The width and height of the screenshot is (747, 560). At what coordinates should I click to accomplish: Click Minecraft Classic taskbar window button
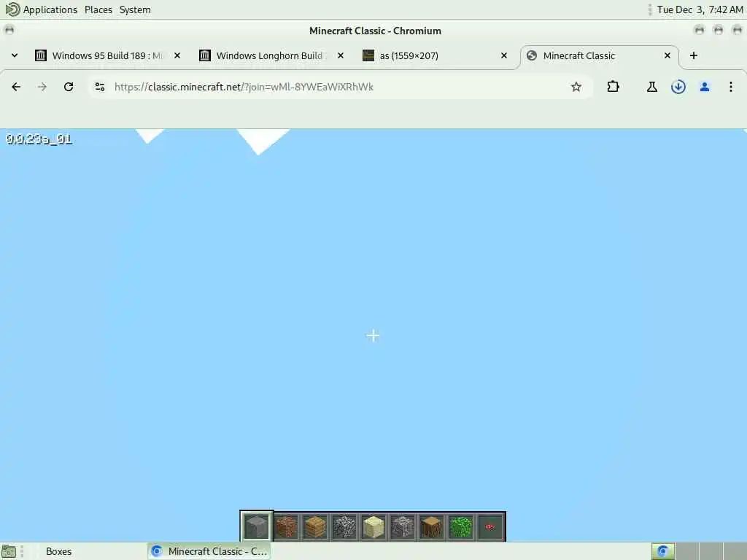pyautogui.click(x=209, y=551)
